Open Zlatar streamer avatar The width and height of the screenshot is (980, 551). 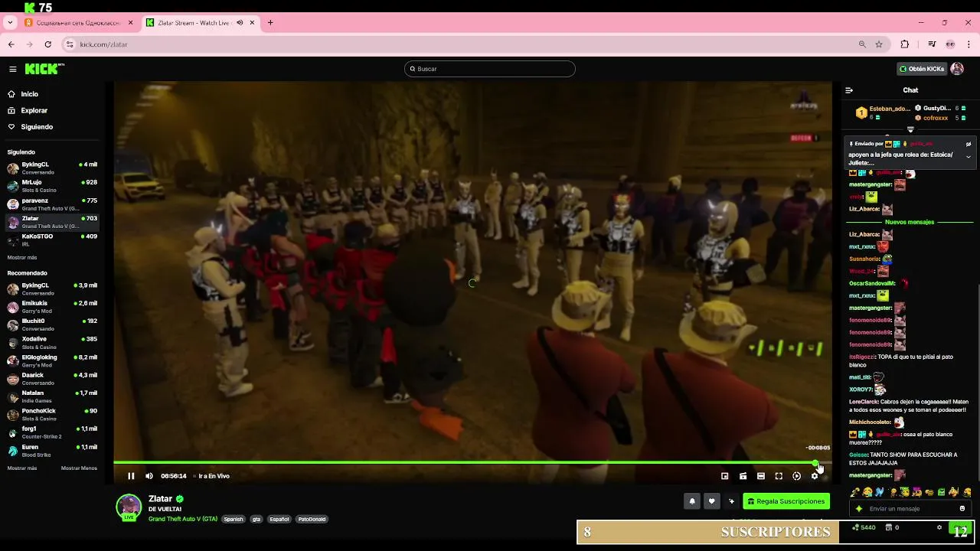(x=129, y=507)
